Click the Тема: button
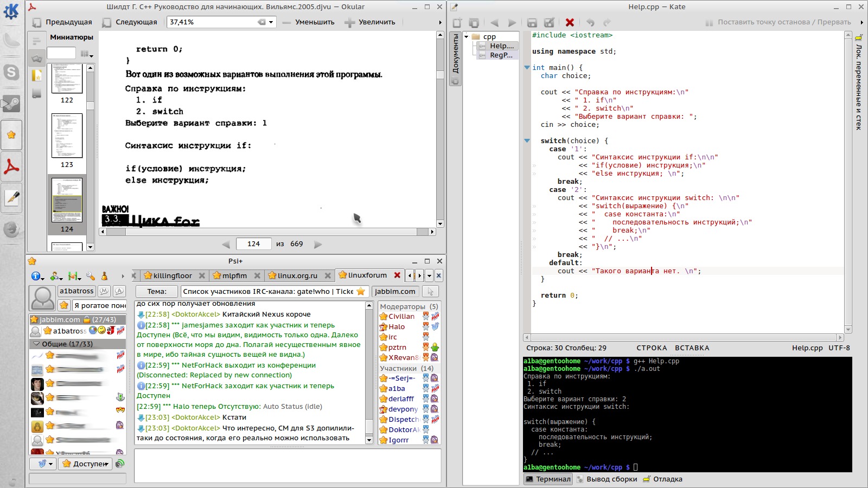Viewport: 868px width, 488px height. point(157,291)
